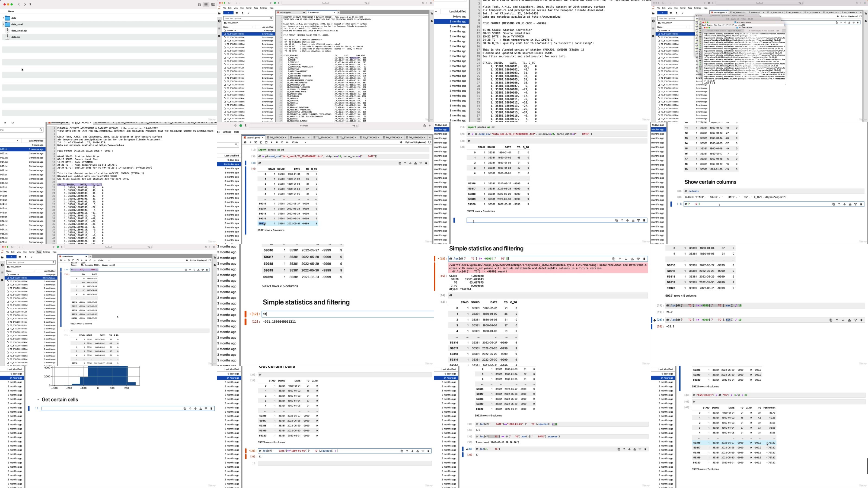Open debugger bug icon beside Python 3 (ipykernel)

pyautogui.click(x=401, y=142)
